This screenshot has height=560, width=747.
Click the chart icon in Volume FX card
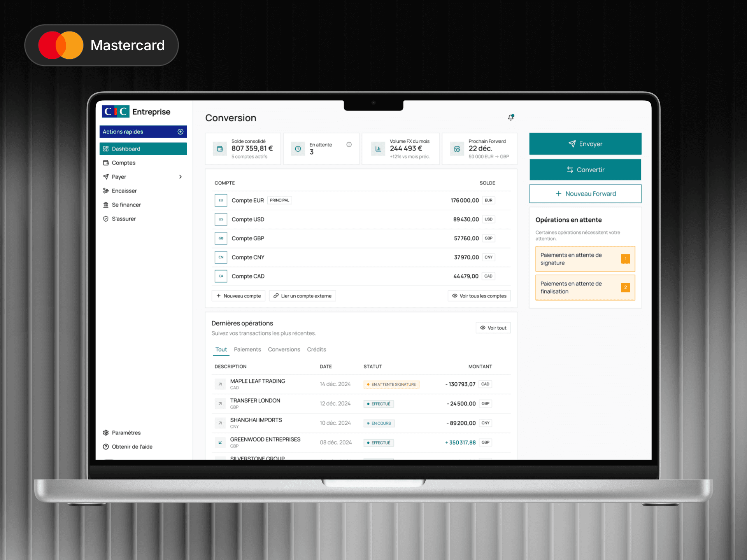tap(378, 149)
